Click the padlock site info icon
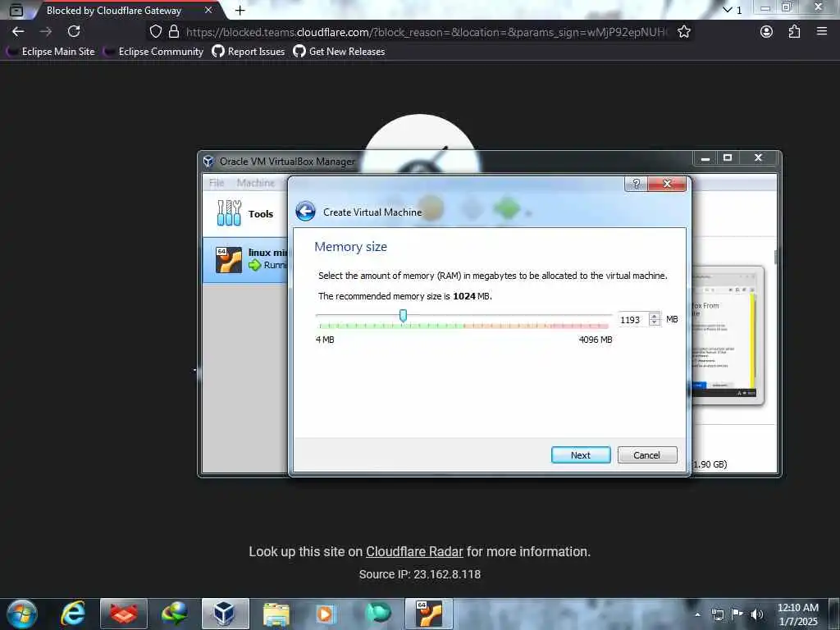Viewport: 840px width, 630px height. click(x=174, y=32)
